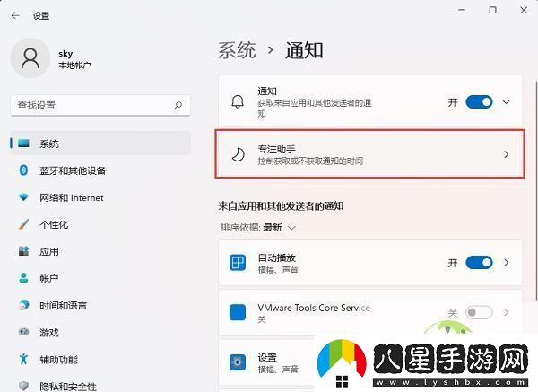Turn off the main 通知 toggle

pos(479,102)
